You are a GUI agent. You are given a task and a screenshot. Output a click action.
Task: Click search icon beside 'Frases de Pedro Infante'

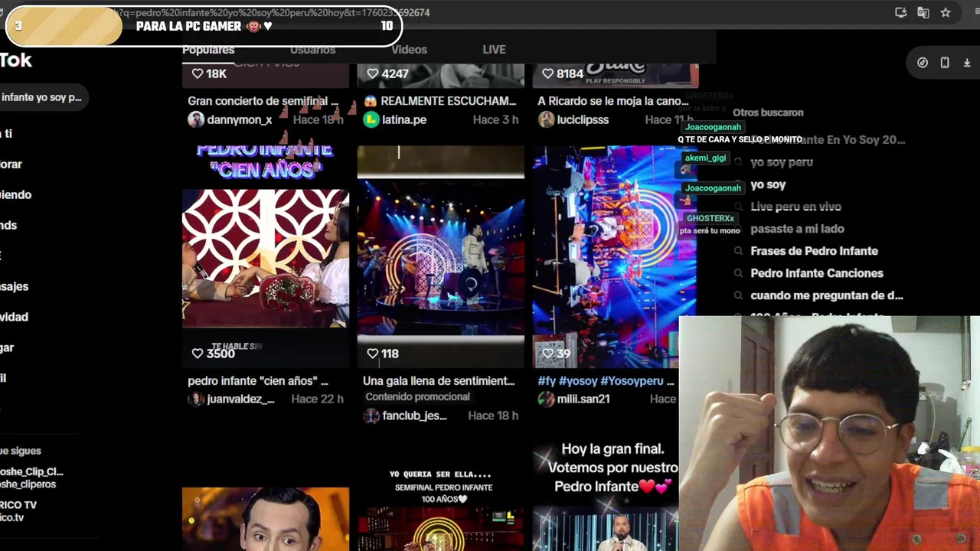738,251
